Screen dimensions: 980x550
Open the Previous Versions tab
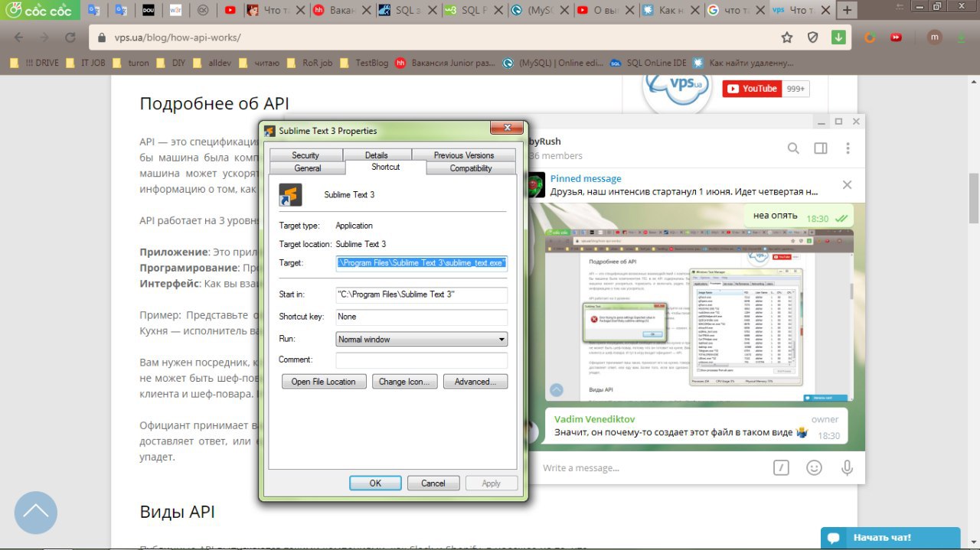(464, 155)
